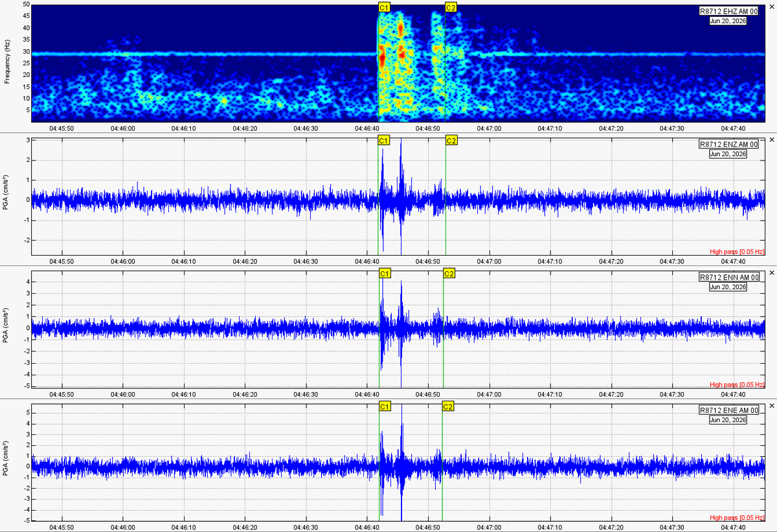Click 'High pass [0.05 Hz]' in the ENZ panel

pyautogui.click(x=737, y=251)
